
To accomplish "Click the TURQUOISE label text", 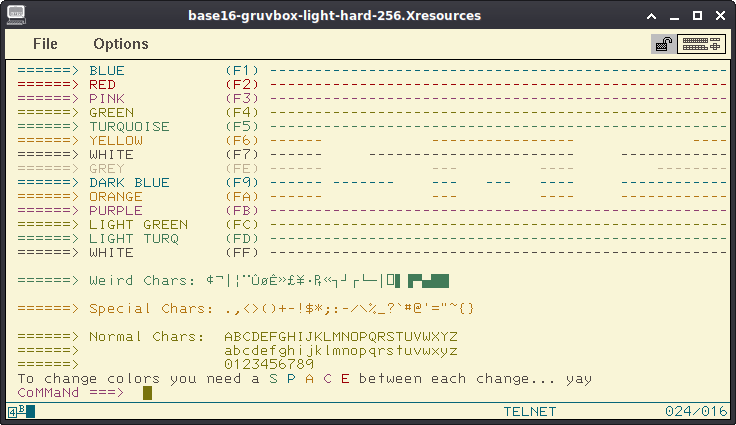I will point(130,127).
